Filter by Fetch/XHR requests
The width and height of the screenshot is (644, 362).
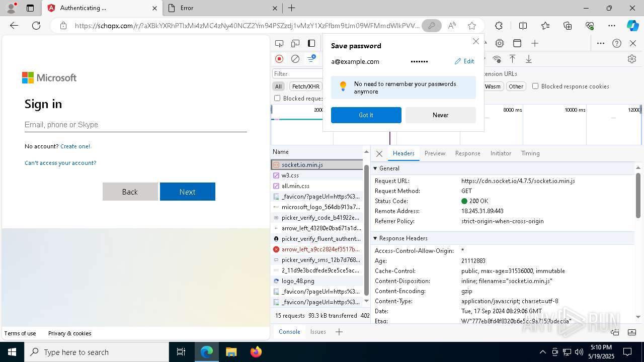306,86
